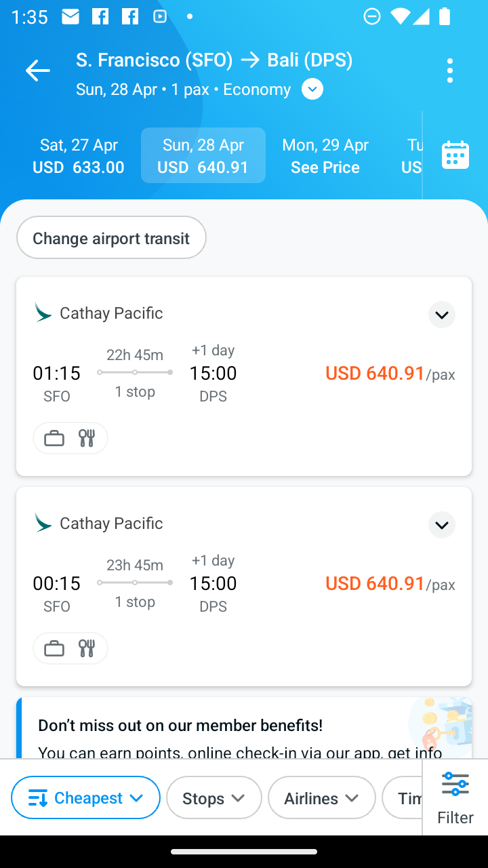The width and height of the screenshot is (488, 868).
Task: Open the Cheapest sort dropdown
Action: (x=85, y=797)
